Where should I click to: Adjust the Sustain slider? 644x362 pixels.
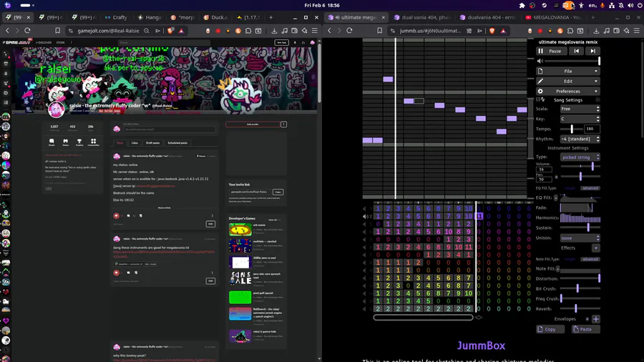[580, 228]
